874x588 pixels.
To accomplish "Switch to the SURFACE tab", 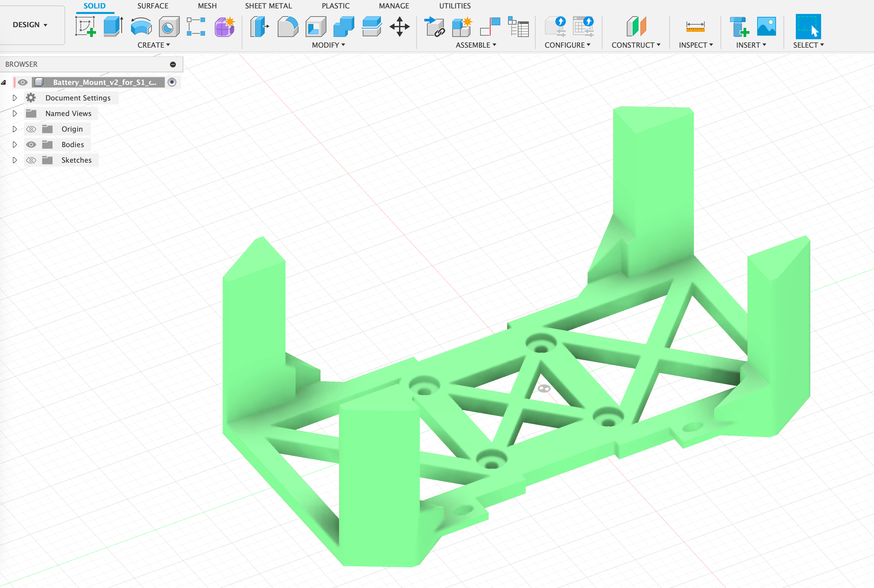I will coord(153,6).
